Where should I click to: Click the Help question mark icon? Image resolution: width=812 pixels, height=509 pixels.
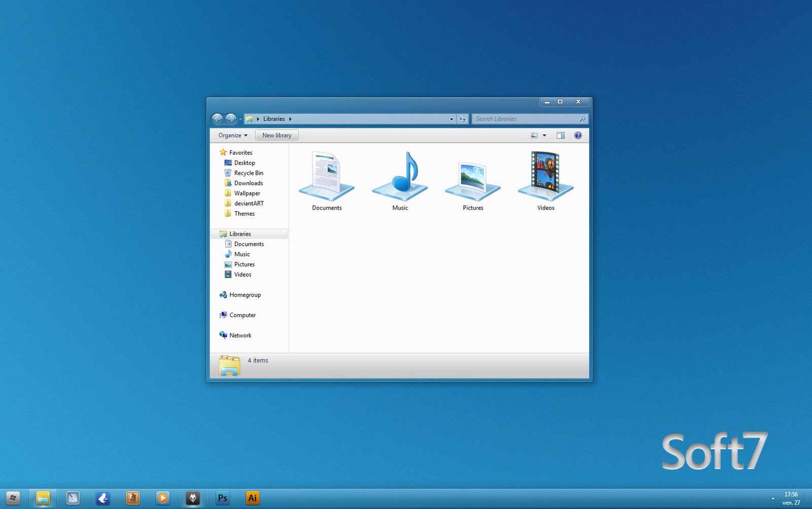(x=578, y=135)
